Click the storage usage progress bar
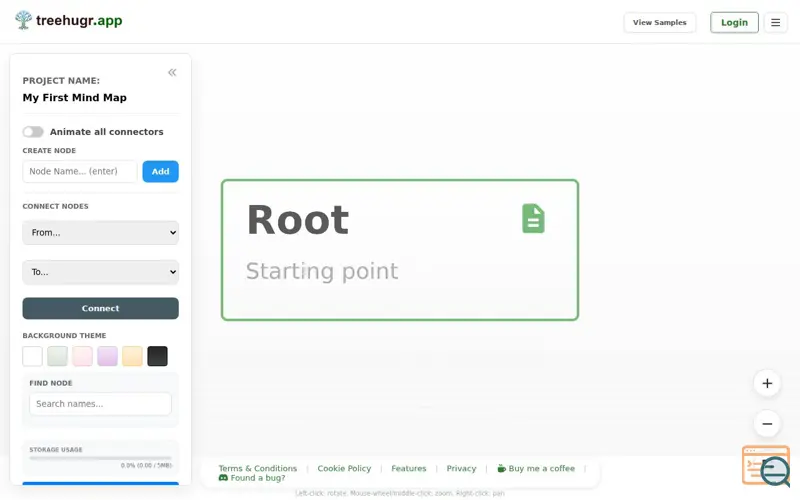 [101, 458]
